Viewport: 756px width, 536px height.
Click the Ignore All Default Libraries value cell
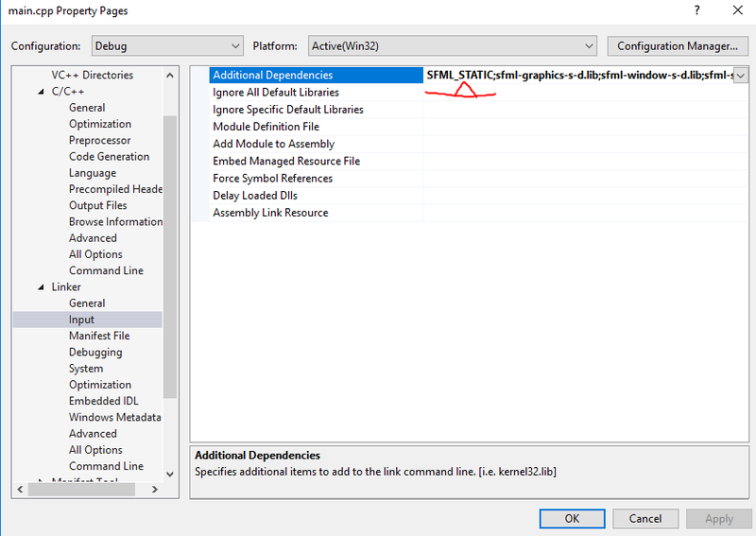[586, 92]
